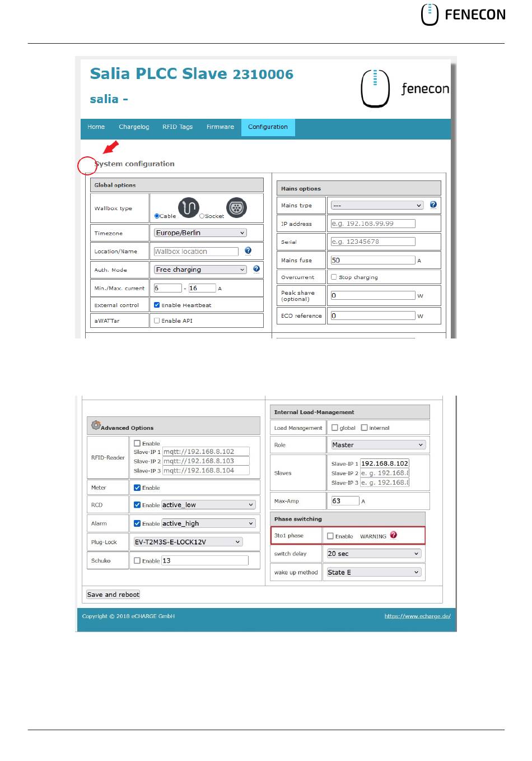
Task: Check the Overcurrent Stop charging box
Action: coord(334,277)
